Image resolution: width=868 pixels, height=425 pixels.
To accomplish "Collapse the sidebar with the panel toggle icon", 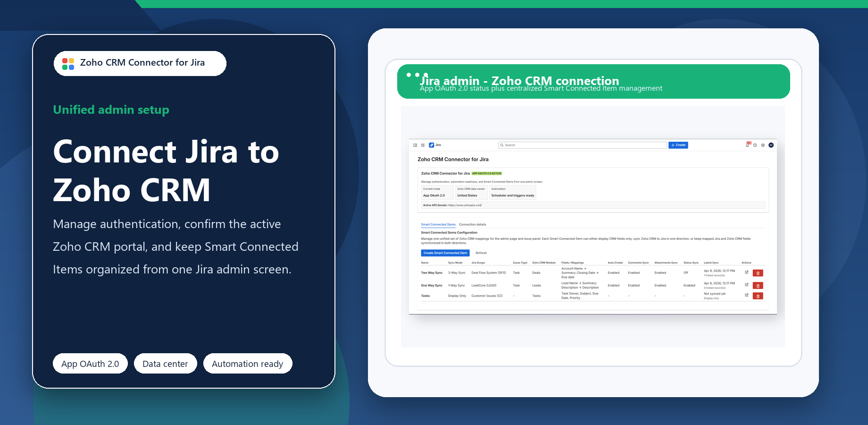I will pos(415,145).
